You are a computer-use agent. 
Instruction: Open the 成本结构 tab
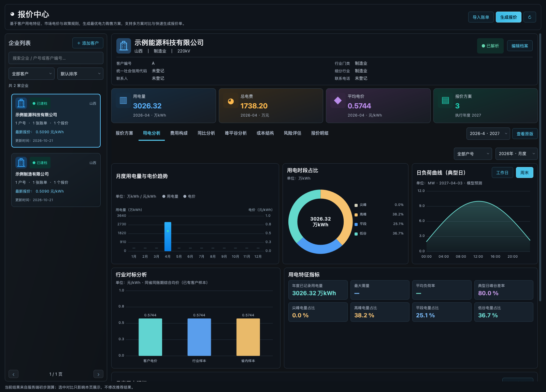pyautogui.click(x=265, y=133)
